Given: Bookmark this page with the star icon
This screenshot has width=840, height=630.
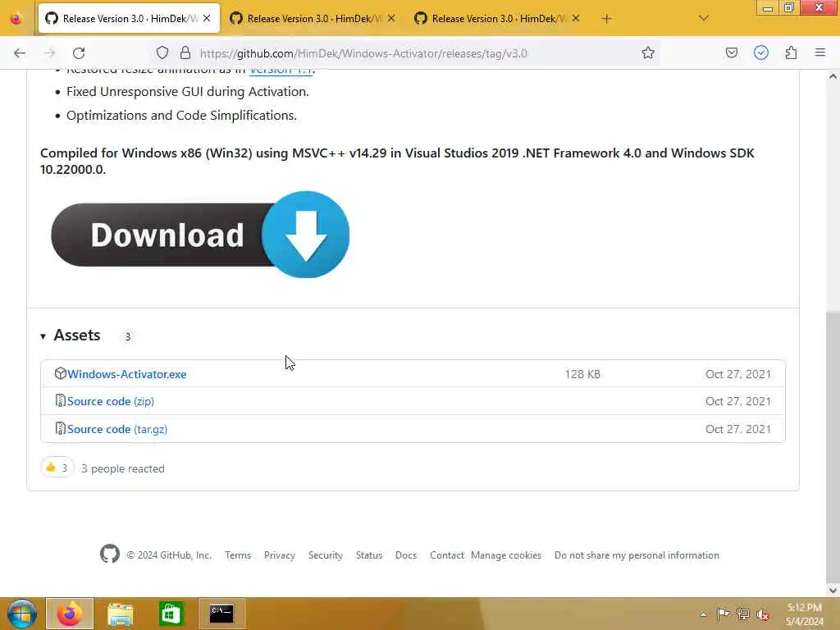Looking at the screenshot, I should (x=648, y=52).
